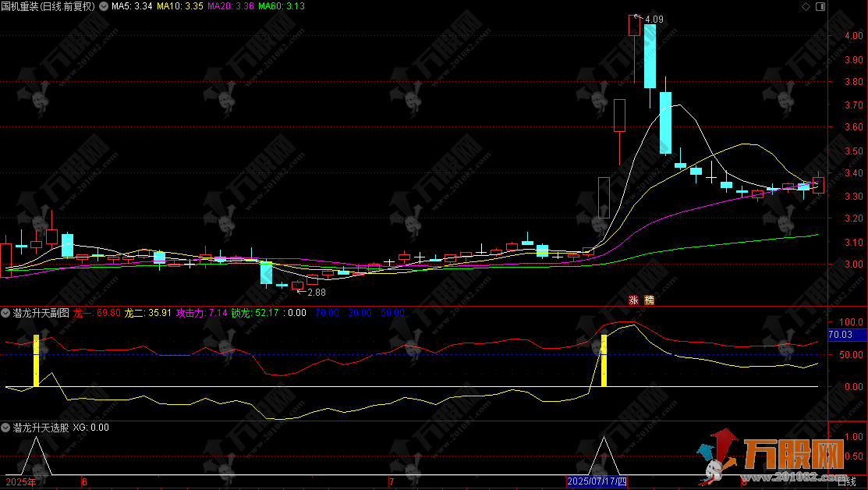This screenshot has width=868, height=490.
Task: Click the month 6 time axis label
Action: pos(85,481)
